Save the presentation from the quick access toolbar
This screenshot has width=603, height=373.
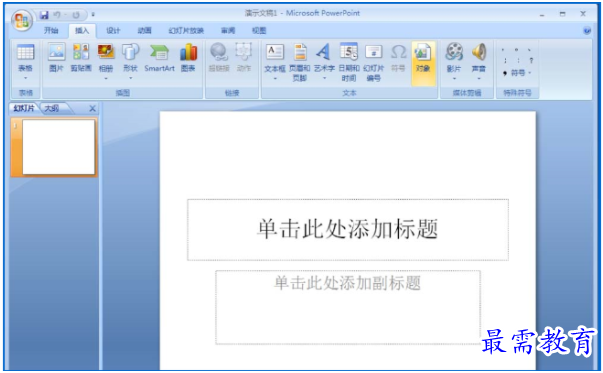[x=44, y=15]
